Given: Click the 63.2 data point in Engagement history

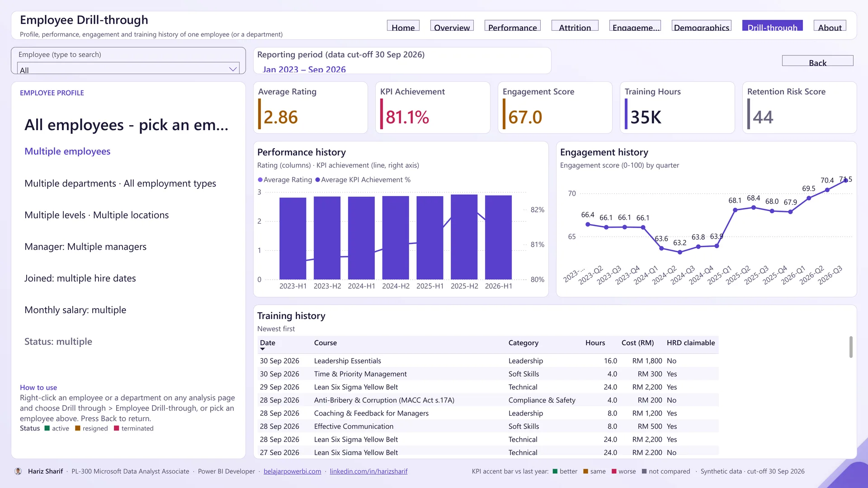Looking at the screenshot, I should click(x=680, y=252).
